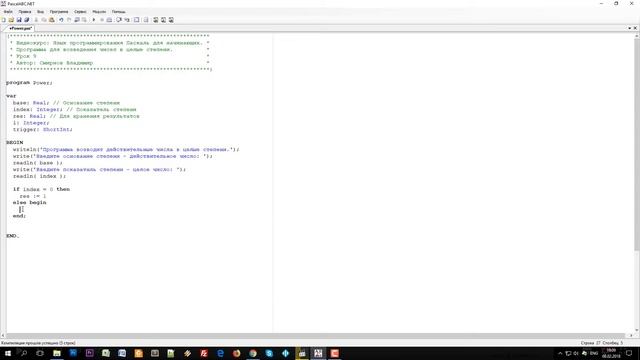Click the scroll-up arrow of editor scrollbar
This screenshot has width=640, height=360.
(636, 36)
